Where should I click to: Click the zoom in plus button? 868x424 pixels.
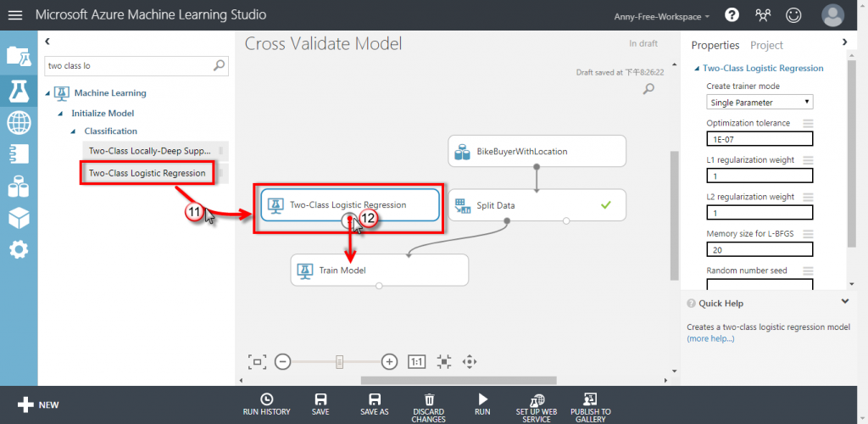pyautogui.click(x=390, y=362)
